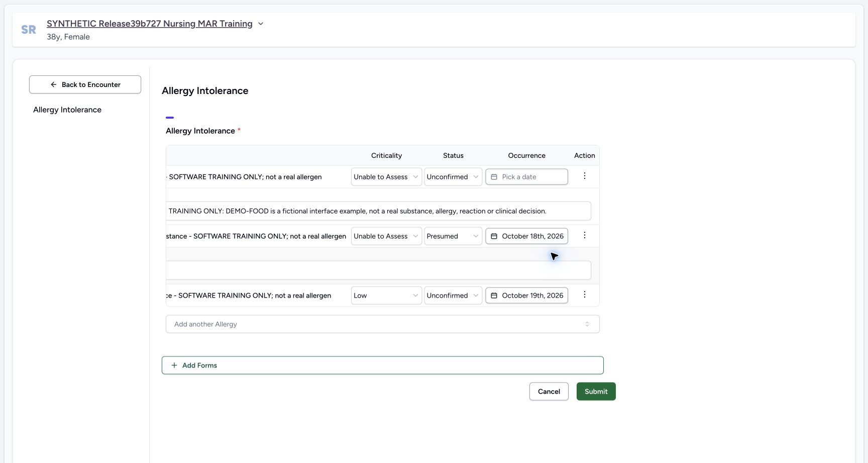Open Status dropdown in the Pick a date row
868x463 pixels.
click(x=453, y=177)
